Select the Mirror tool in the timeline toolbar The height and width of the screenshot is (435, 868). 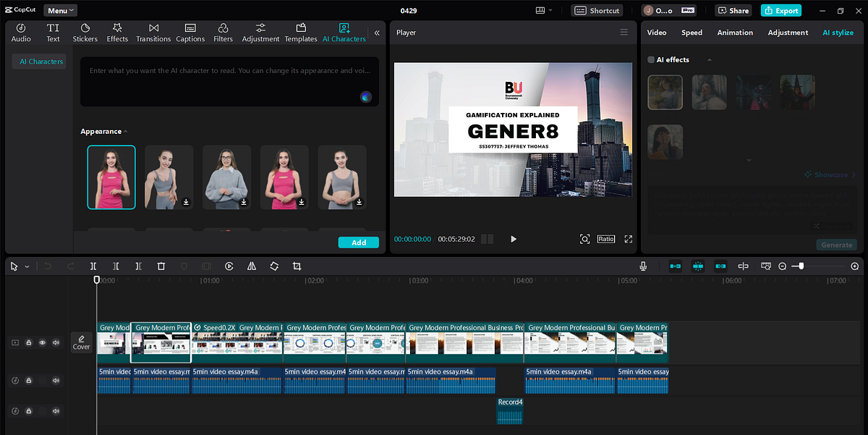(252, 266)
